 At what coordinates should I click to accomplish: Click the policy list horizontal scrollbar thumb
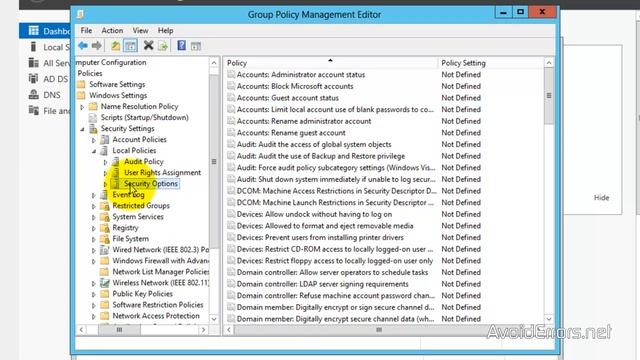pyautogui.click(x=379, y=330)
